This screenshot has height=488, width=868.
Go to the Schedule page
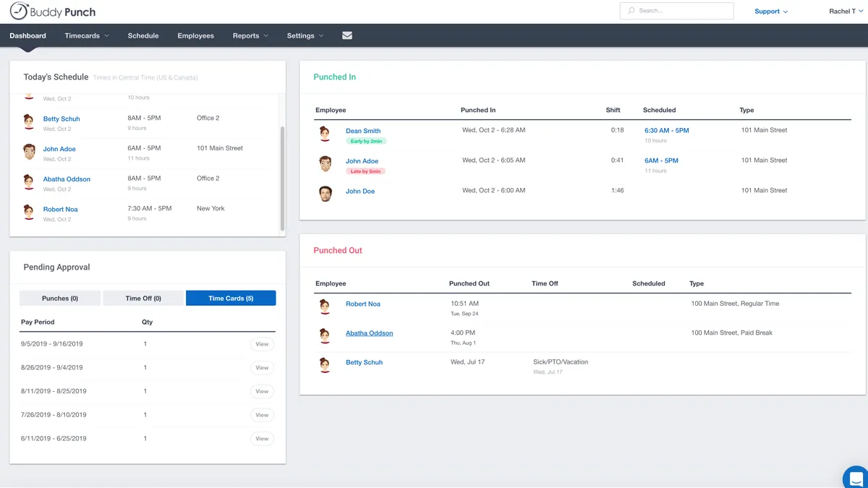click(x=143, y=35)
